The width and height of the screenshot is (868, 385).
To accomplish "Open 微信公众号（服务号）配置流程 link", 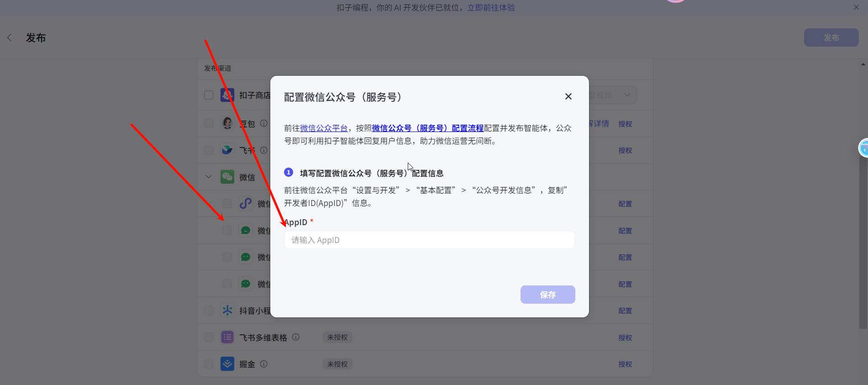I will [428, 128].
